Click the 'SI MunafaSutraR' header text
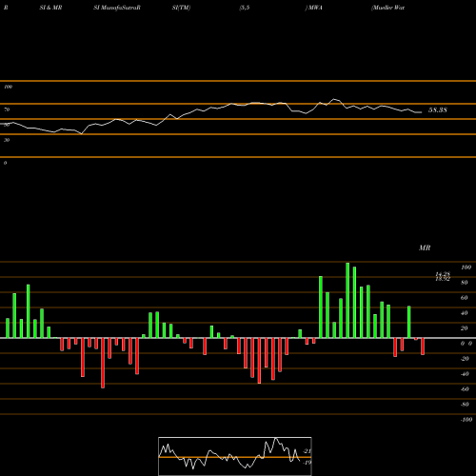Image resolution: width=476 pixels, height=476 pixels. (x=117, y=8)
